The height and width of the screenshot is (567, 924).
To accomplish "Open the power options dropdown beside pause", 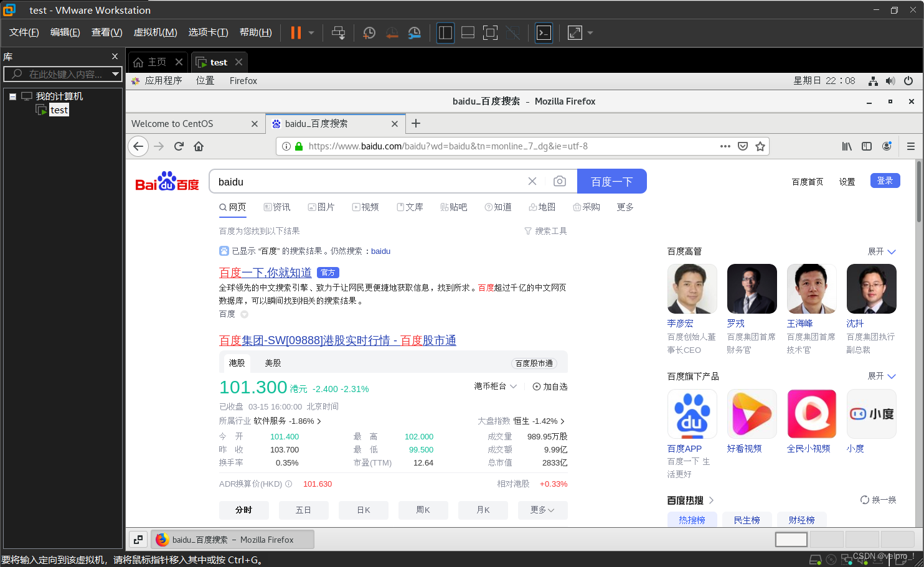I will 311,32.
